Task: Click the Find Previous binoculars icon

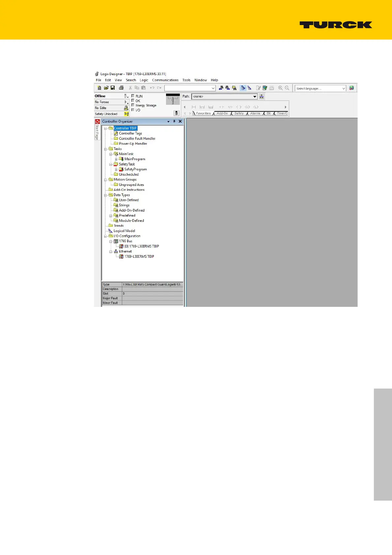Action: click(221, 88)
